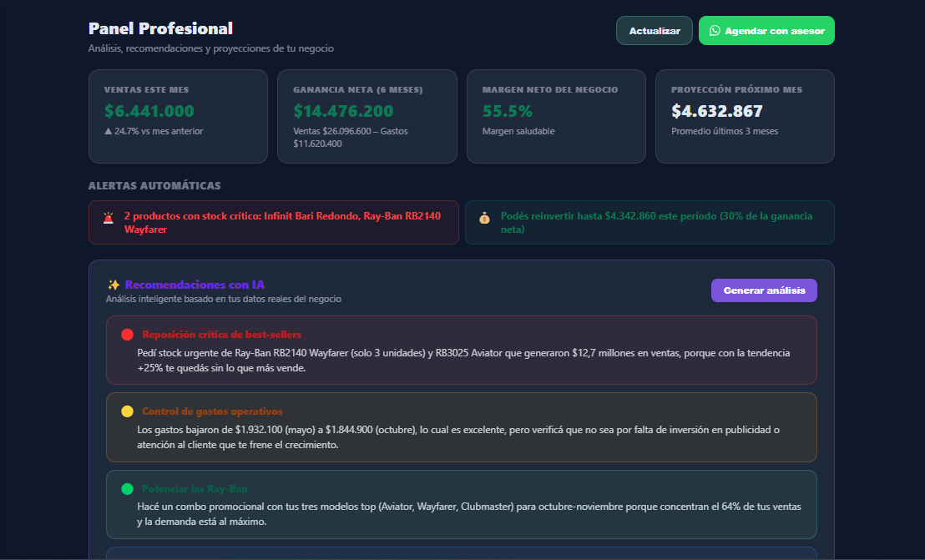Click the green dot on Potenciar las Ray-Ban

[x=127, y=489]
